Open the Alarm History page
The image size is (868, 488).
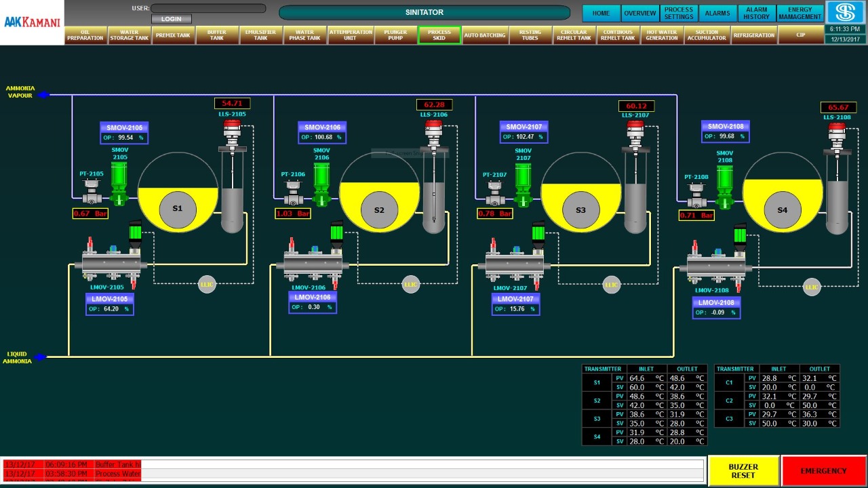tap(756, 13)
